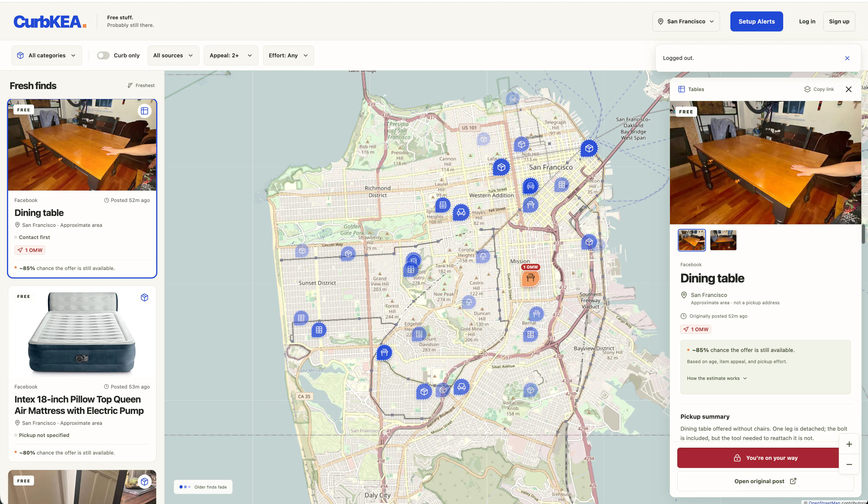This screenshot has height=504, width=868.
Task: Click the 1 OMW badge in detail panel
Action: pos(696,329)
